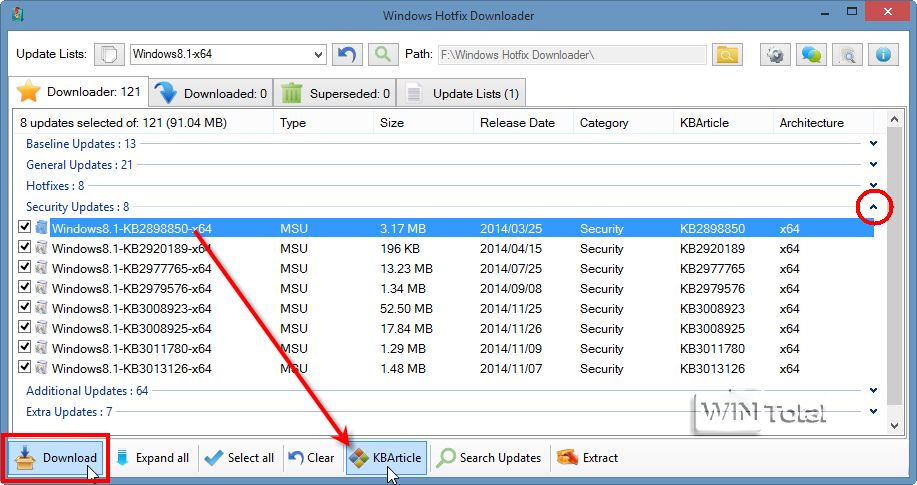Uncheck Windows8.1-KB3008925-x64 checkbox
The height and width of the screenshot is (485, 917).
24,326
